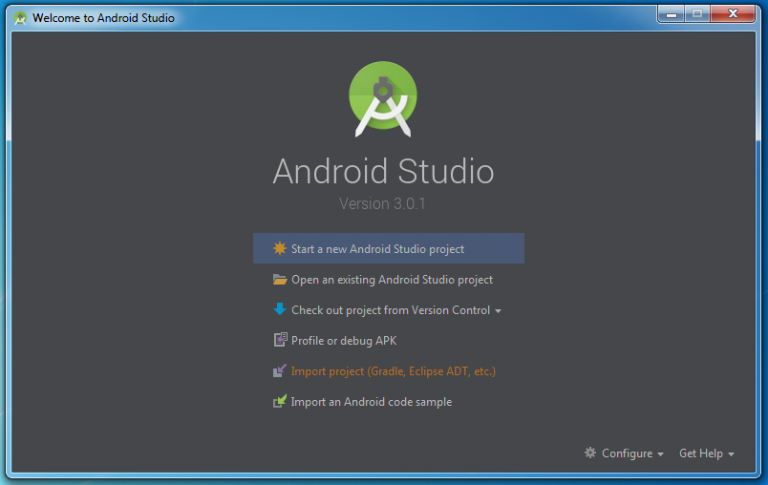This screenshot has height=485, width=768.
Task: Expand the Get Help dropdown arrow
Action: tap(732, 454)
